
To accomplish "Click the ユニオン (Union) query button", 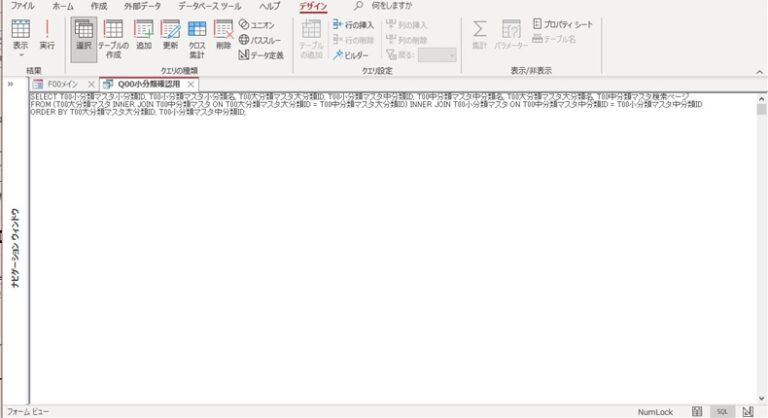I will coord(257,24).
